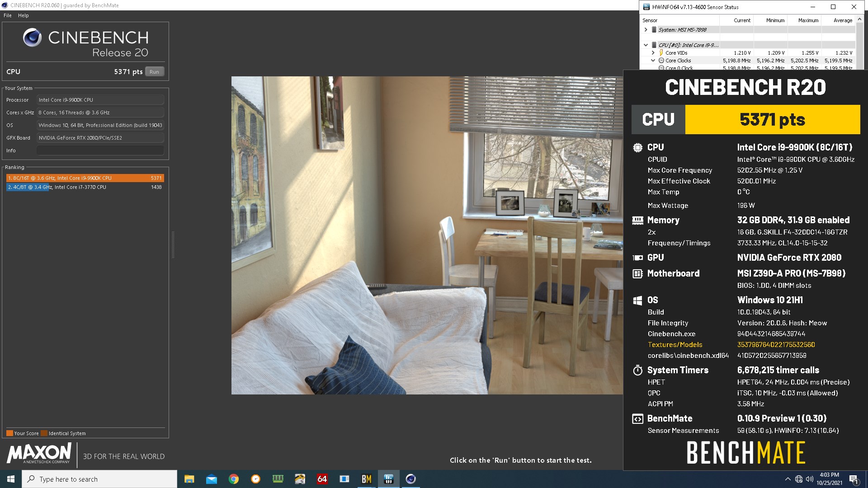Switch to HWiNFO from the taskbar
868x488 pixels.
pyautogui.click(x=388, y=479)
